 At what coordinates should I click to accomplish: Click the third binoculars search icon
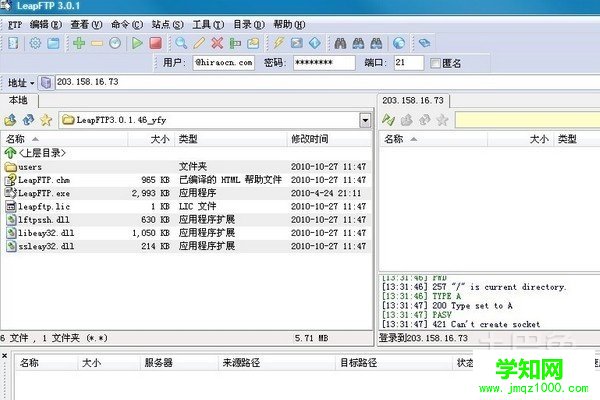tap(376, 43)
